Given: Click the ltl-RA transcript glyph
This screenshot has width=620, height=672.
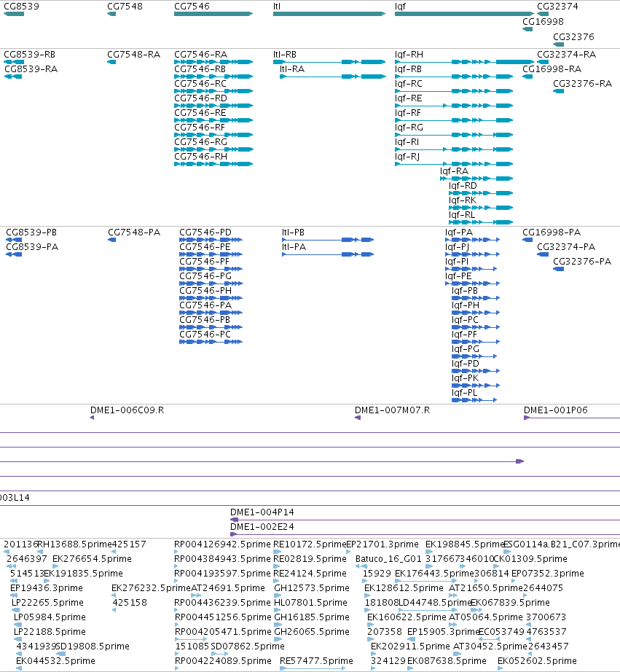Looking at the screenshot, I should 332,77.
